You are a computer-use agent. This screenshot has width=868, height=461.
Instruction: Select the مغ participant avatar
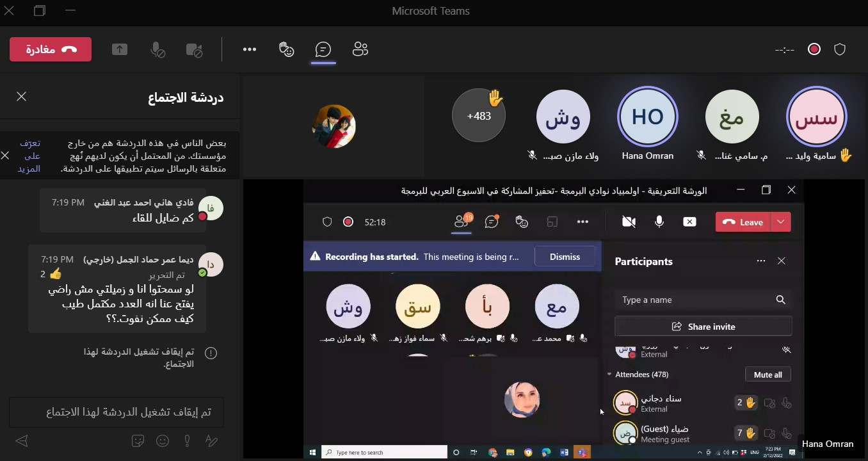point(732,117)
